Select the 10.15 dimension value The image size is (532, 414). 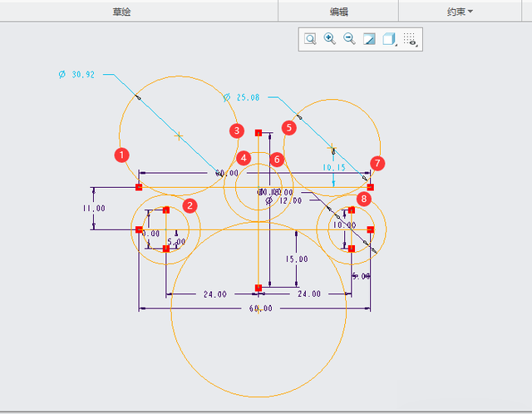(x=334, y=167)
